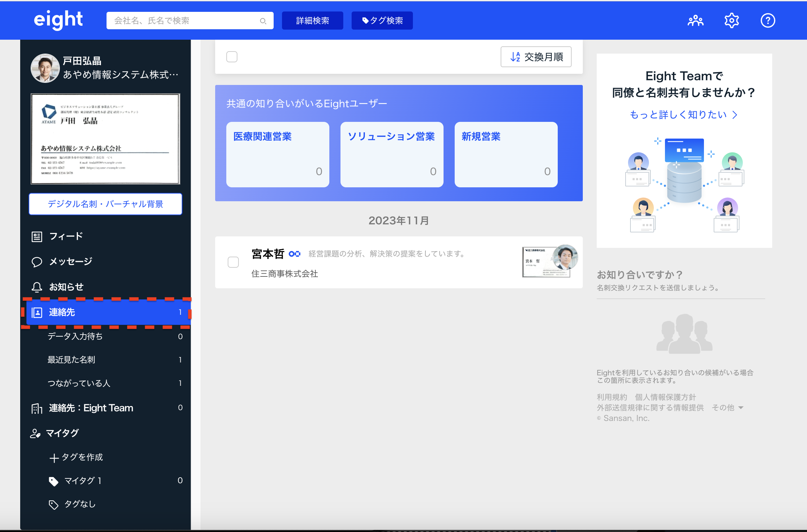Click もっと詳しく知りたい link
This screenshot has height=532, width=807.
(684, 115)
